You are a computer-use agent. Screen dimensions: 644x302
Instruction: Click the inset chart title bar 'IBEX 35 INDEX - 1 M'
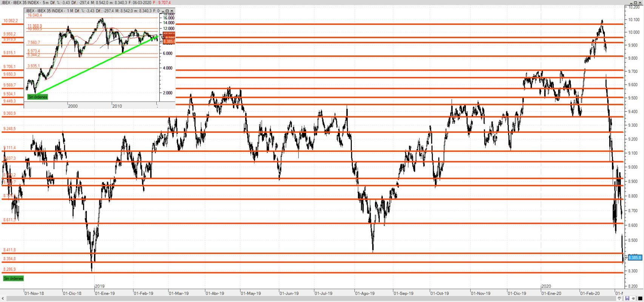(x=92, y=11)
